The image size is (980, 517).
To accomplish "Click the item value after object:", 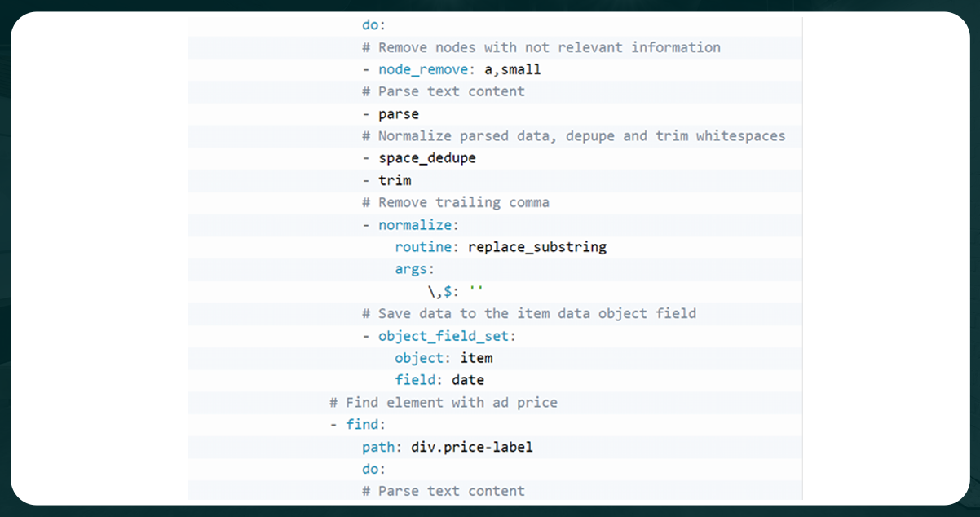I will 476,358.
